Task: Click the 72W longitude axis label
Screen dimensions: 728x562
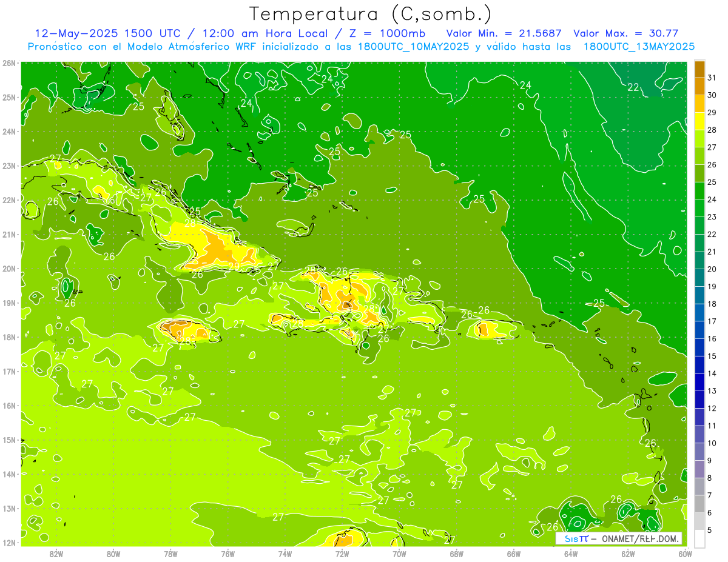Action: pos(342,554)
